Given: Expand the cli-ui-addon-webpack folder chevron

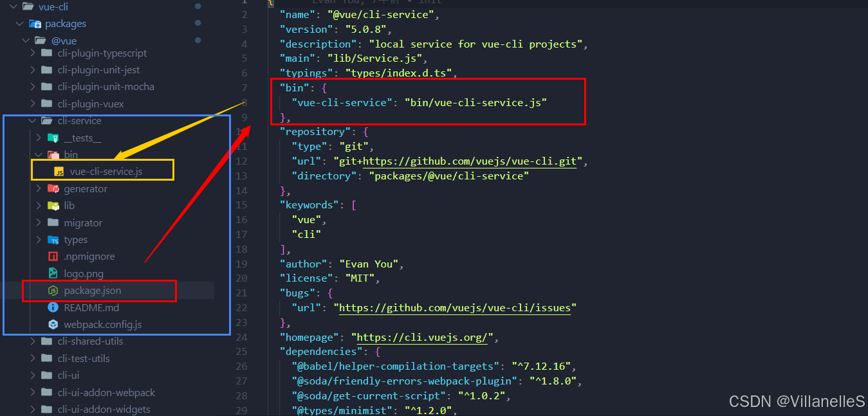Looking at the screenshot, I should pyautogui.click(x=33, y=393).
